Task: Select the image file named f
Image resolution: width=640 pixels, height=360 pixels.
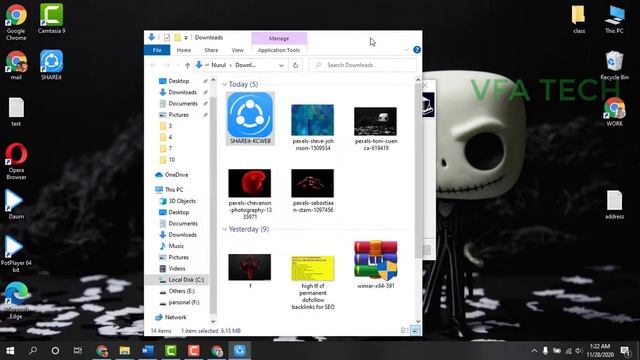Action: pyautogui.click(x=250, y=271)
